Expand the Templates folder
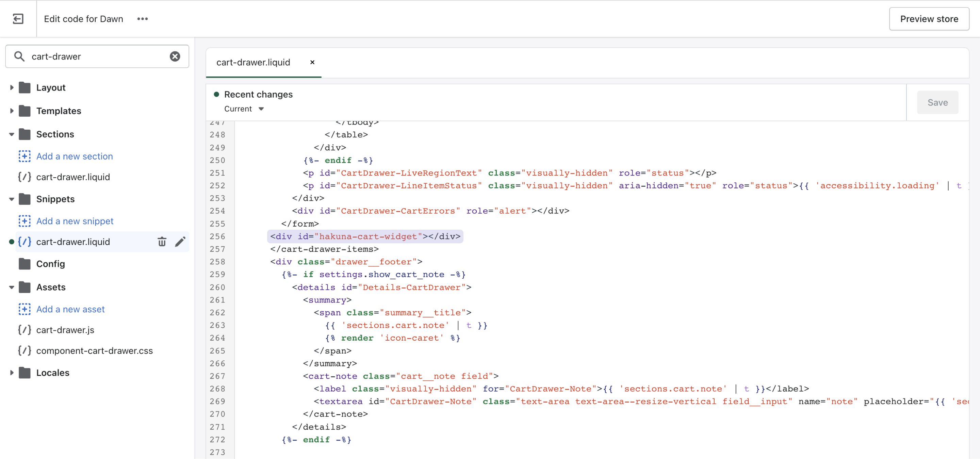 tap(12, 111)
